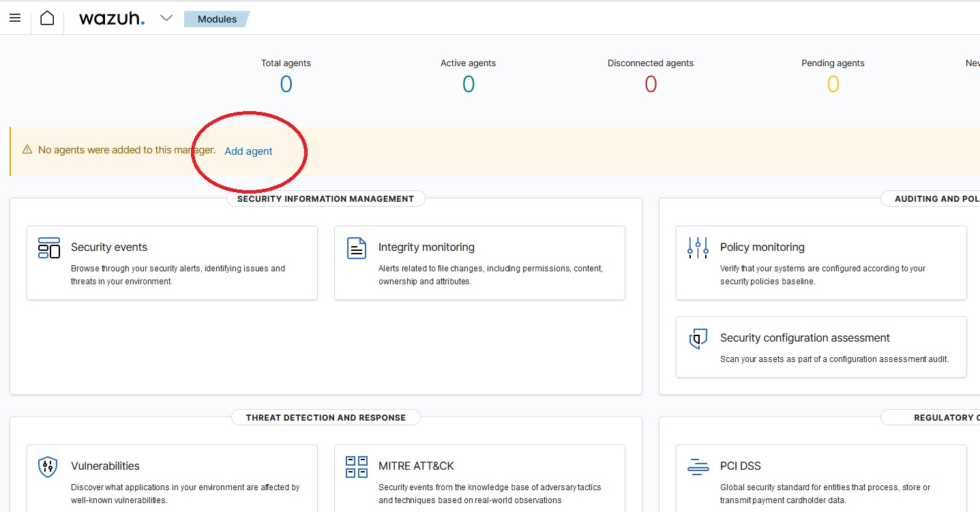
Task: Click the Integrity monitoring document icon
Action: tap(357, 248)
